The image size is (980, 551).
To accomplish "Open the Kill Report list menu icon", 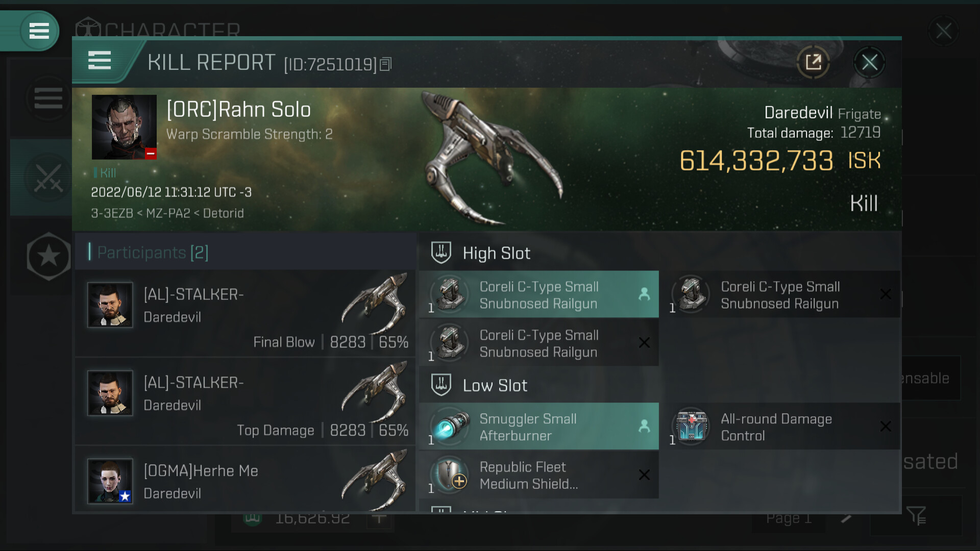I will tap(100, 60).
